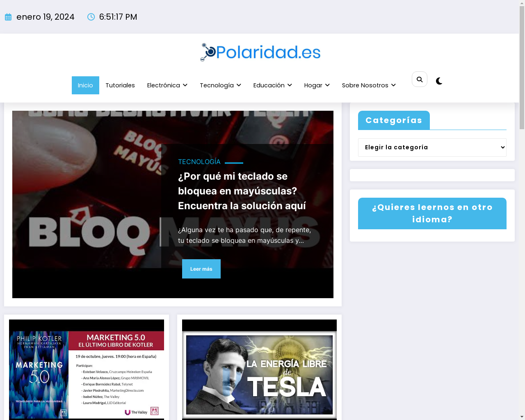
Task: Open the '¿Por qué mi teclado se bloquea' headline
Action: click(242, 191)
